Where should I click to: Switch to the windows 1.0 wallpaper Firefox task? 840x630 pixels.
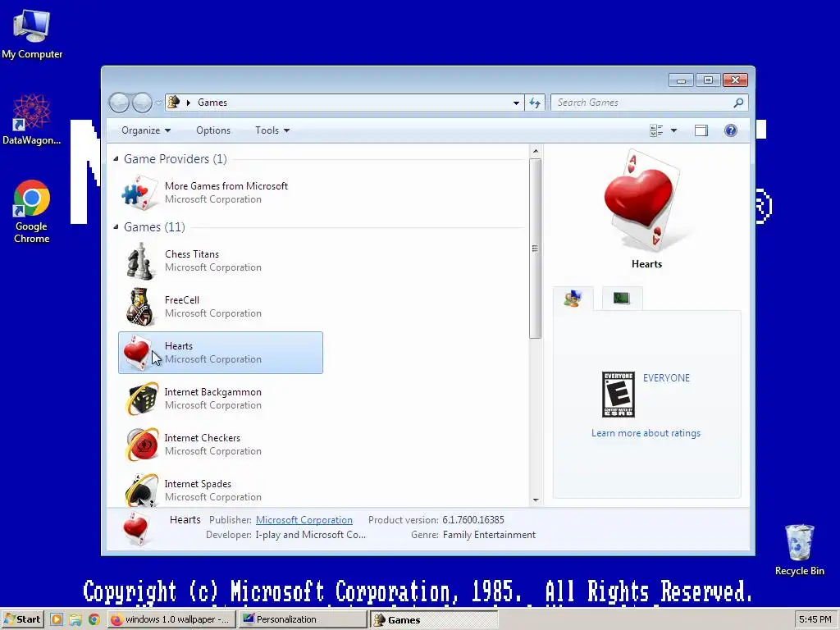tap(171, 619)
